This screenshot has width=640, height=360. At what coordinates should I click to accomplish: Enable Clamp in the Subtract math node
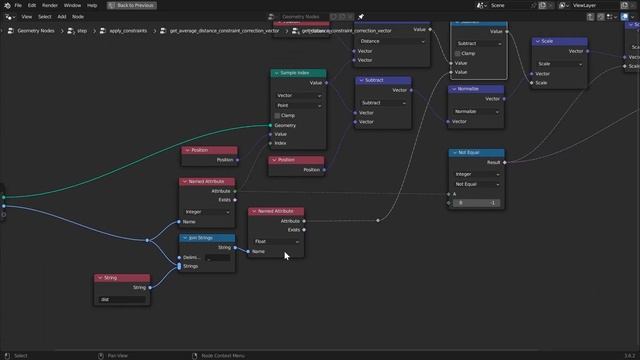pyautogui.click(x=458, y=53)
